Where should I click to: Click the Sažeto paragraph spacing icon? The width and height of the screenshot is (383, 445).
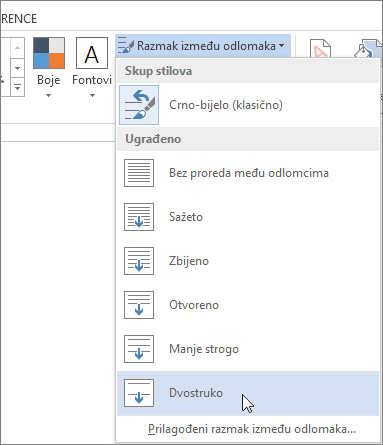click(x=139, y=217)
